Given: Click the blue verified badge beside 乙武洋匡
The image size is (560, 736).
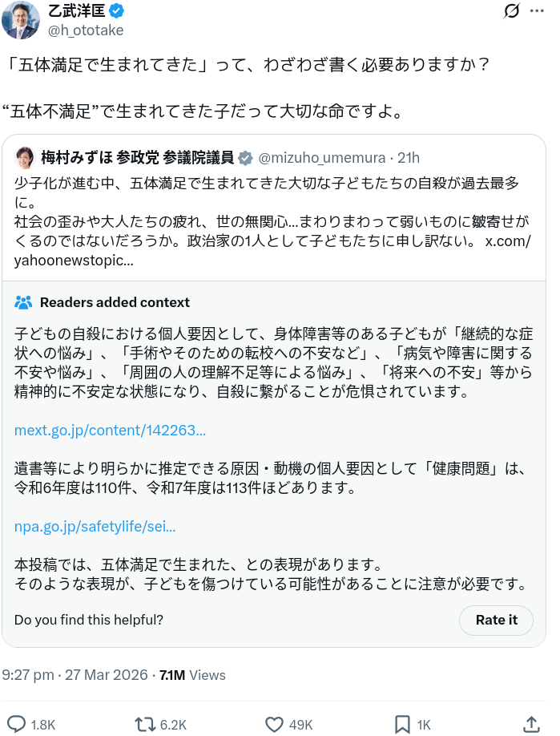Looking at the screenshot, I should pyautogui.click(x=116, y=11).
